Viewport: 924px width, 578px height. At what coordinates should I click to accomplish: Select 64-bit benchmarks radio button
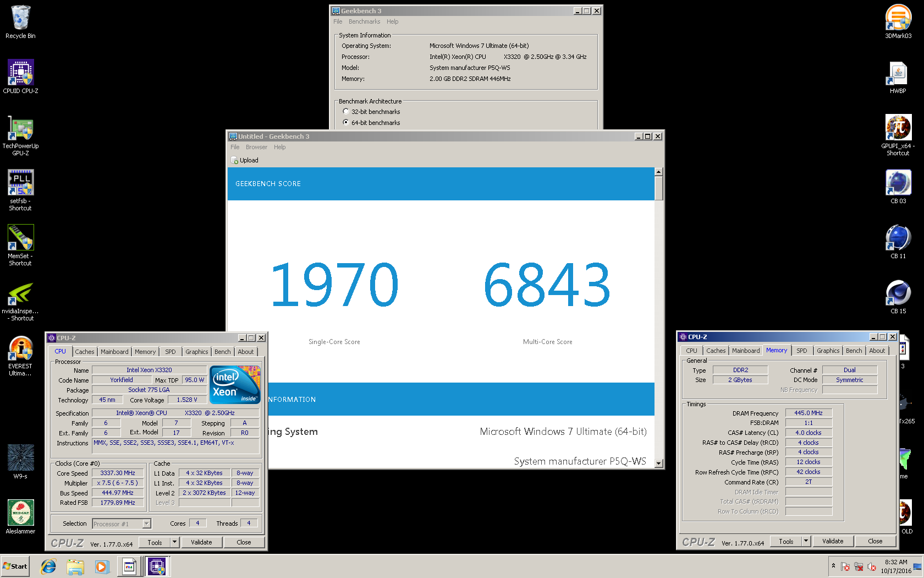point(346,122)
